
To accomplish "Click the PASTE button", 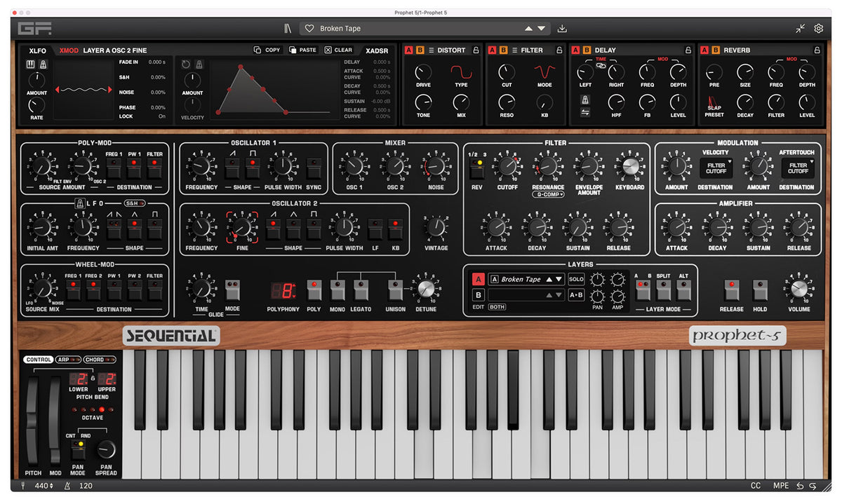I will (x=302, y=50).
